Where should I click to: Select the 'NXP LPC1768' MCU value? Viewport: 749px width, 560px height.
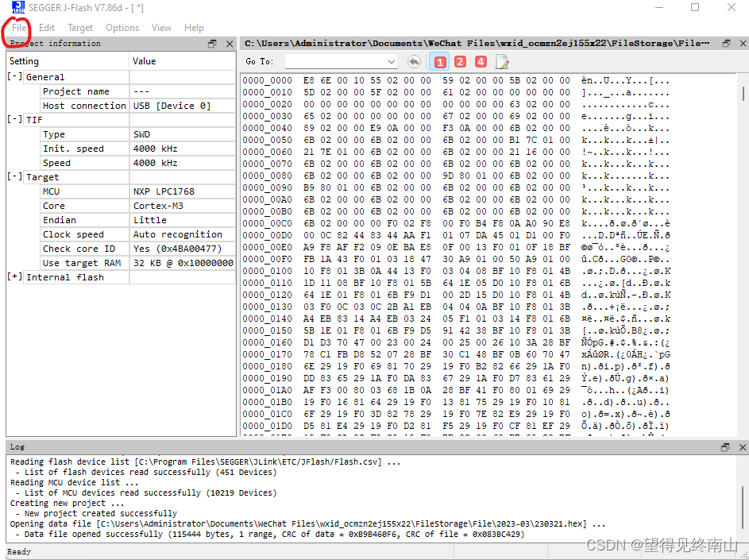point(164,191)
